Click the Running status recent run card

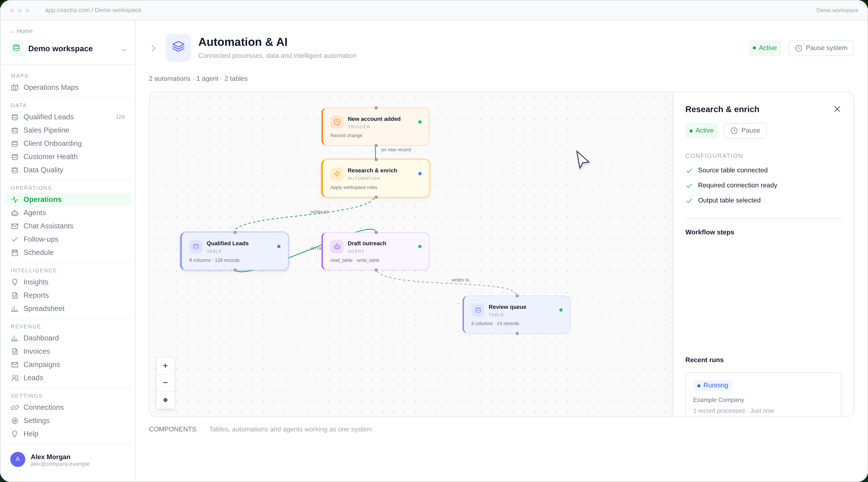763,394
